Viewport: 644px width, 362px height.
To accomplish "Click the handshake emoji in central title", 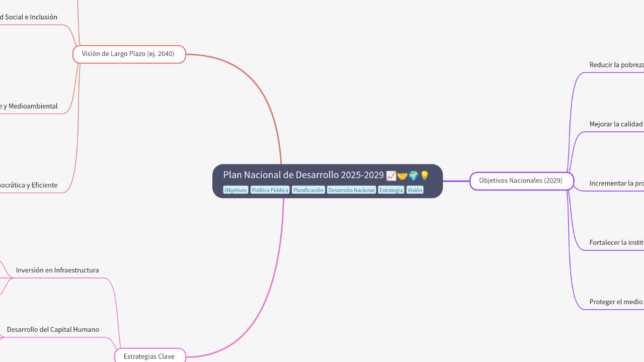I will tap(402, 175).
